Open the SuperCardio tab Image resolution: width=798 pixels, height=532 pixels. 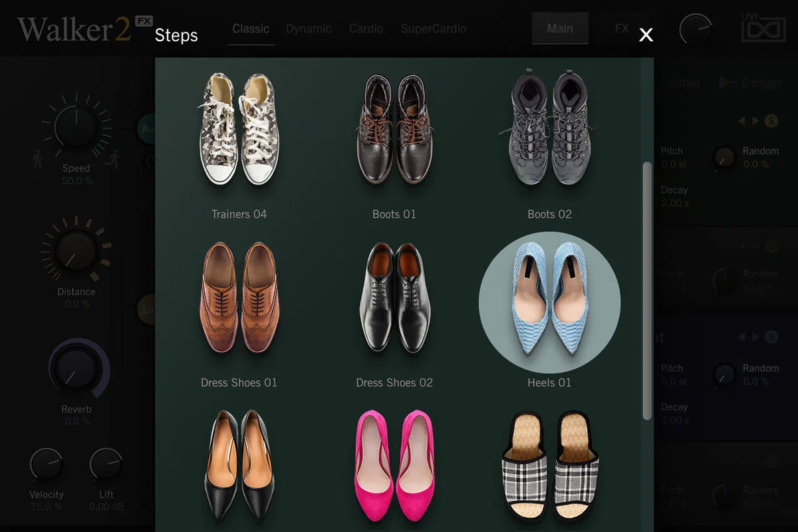pyautogui.click(x=433, y=29)
